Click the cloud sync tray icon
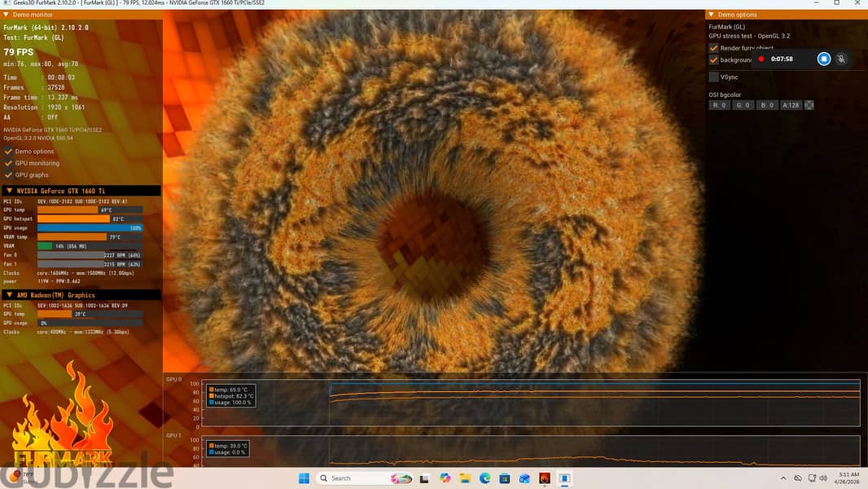Viewport: 868px width, 489px height. pos(798,478)
